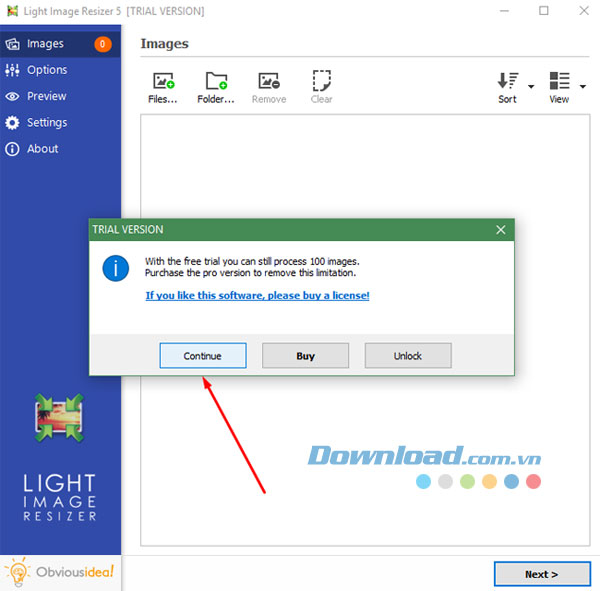Image resolution: width=600 pixels, height=591 pixels.
Task: Click the "Images" heading text
Action: point(165,44)
